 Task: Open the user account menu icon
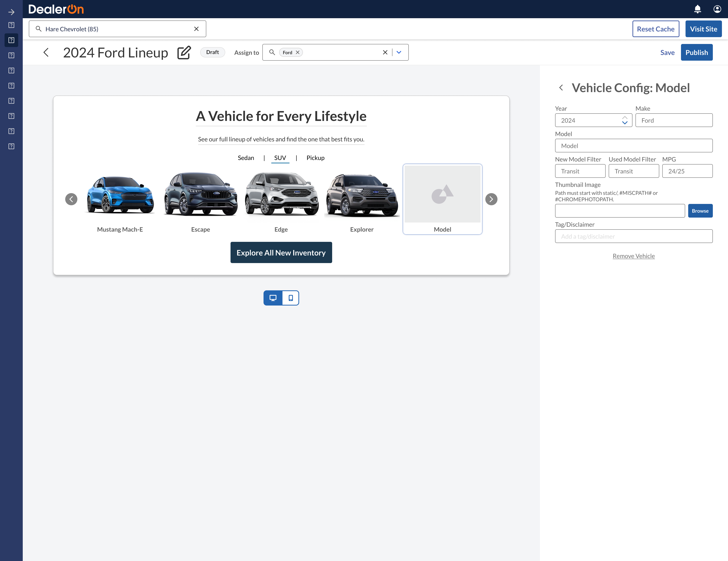coord(717,9)
